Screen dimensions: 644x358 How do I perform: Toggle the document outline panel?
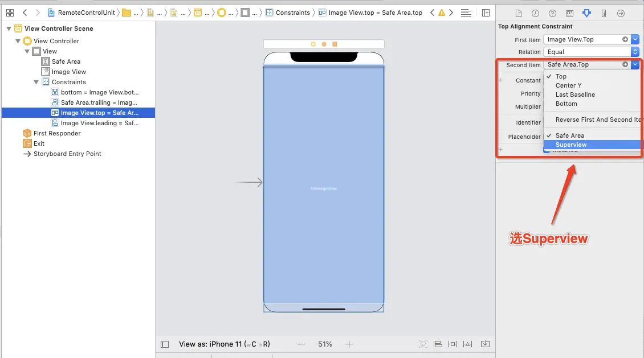click(165, 344)
